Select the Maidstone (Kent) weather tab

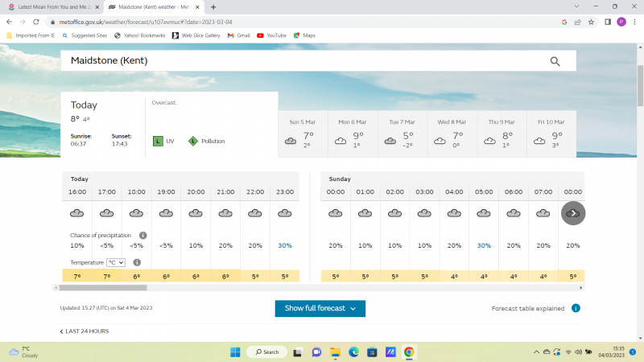154,7
